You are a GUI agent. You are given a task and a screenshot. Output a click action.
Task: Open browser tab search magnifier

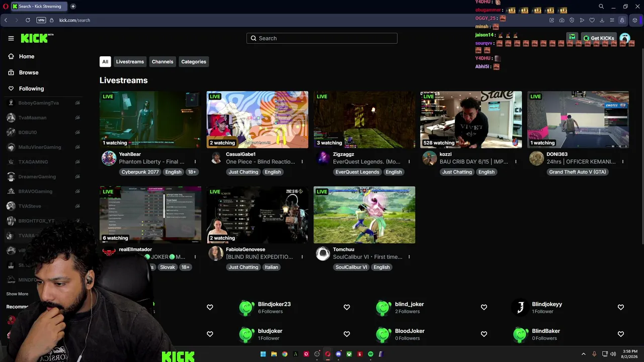pos(601,7)
